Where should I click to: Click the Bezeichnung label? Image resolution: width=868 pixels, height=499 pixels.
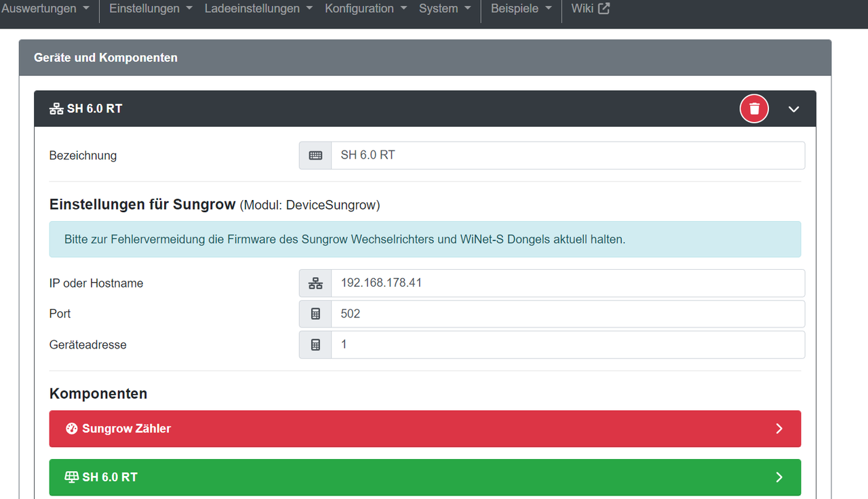tap(83, 155)
